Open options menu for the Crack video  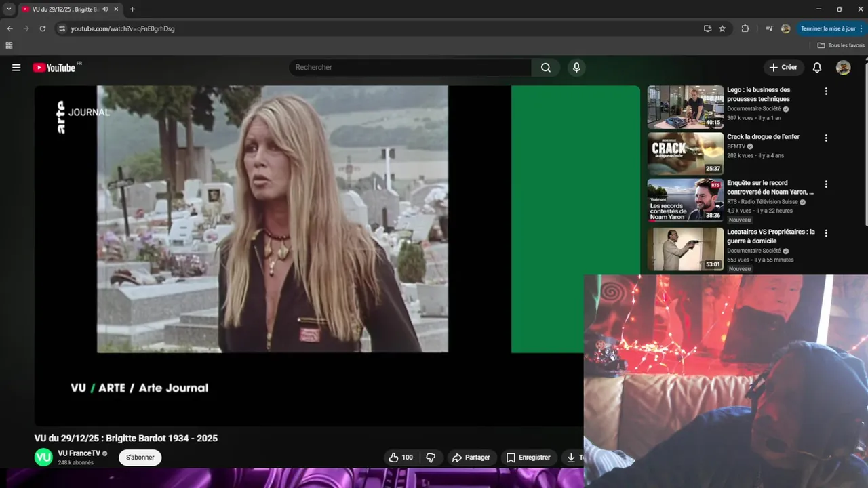[x=826, y=138]
